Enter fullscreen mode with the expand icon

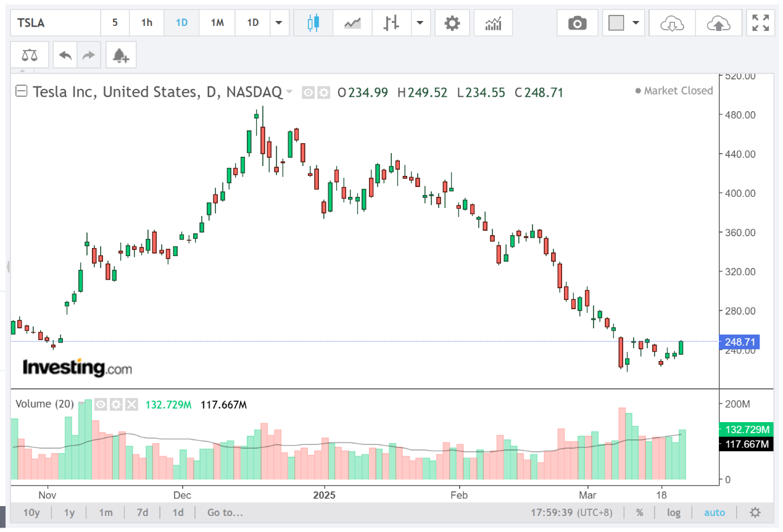point(761,23)
